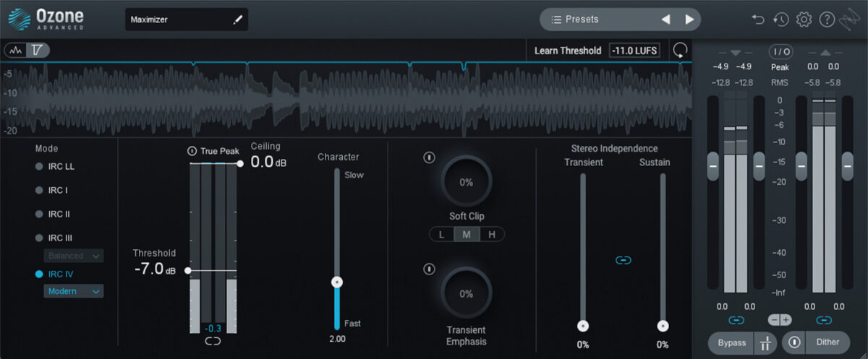Toggle the Stereo Independence link icon
Screen dimensions: 868x359
coord(623,260)
